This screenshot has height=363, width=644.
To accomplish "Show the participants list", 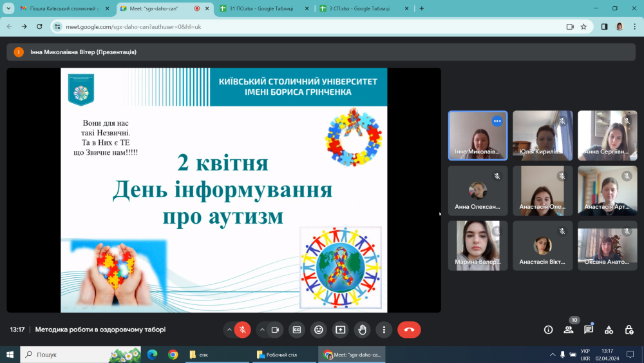I will tap(569, 329).
